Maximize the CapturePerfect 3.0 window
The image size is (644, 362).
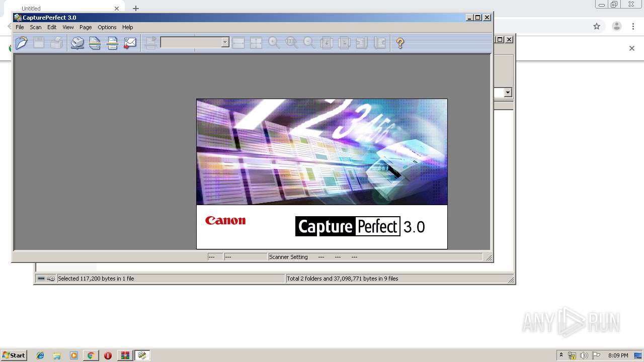(478, 18)
